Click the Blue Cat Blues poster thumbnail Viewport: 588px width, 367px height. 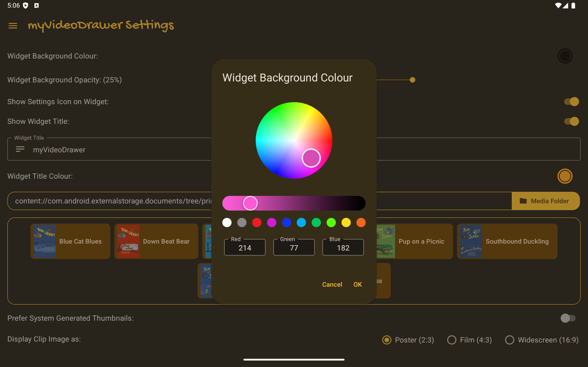pos(45,241)
